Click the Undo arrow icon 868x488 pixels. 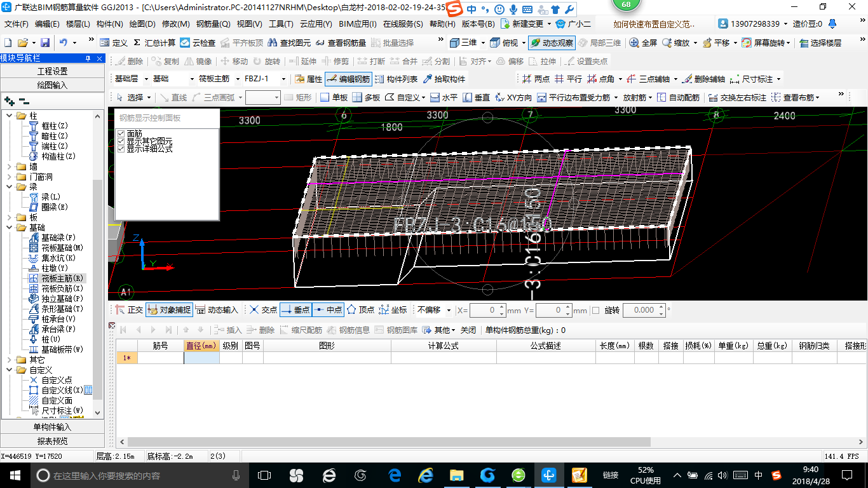[64, 43]
